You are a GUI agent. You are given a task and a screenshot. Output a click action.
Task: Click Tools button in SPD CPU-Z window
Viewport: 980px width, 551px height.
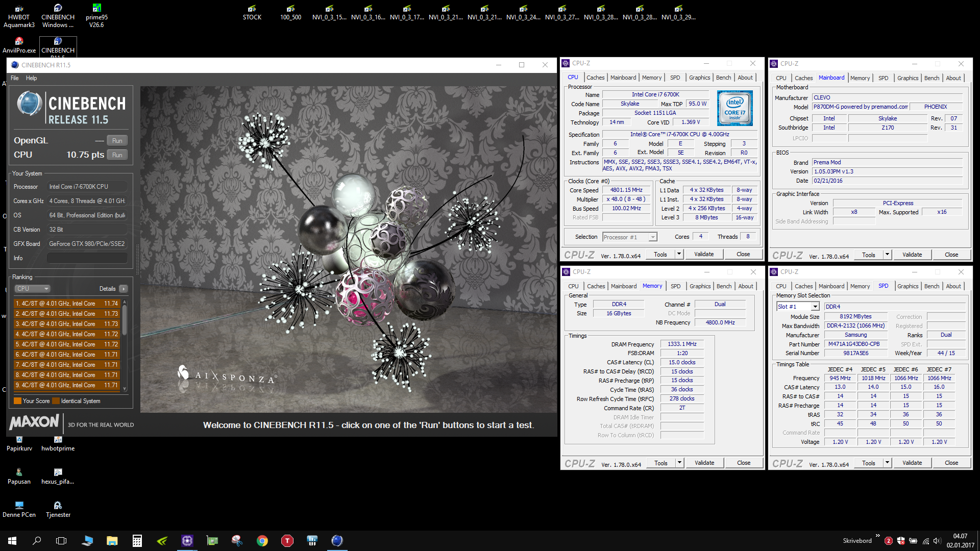point(869,463)
